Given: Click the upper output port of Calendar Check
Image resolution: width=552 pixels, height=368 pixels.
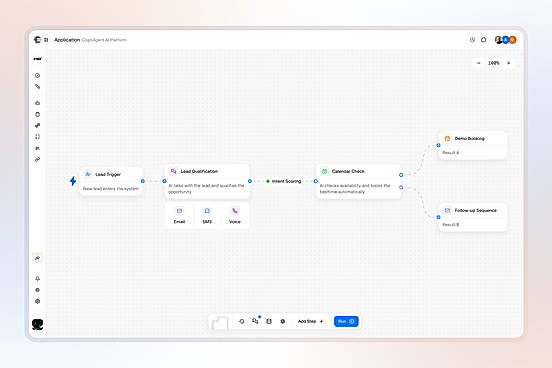Looking at the screenshot, I should 401,175.
